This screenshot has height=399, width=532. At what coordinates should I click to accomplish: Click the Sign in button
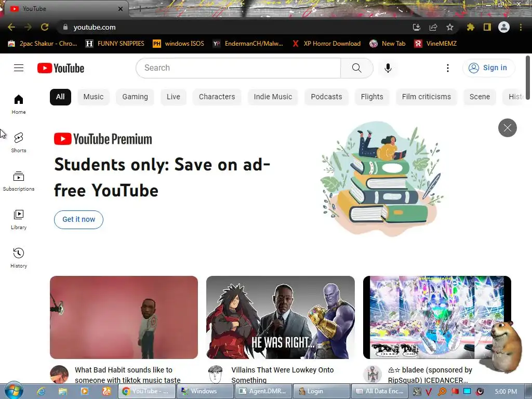pos(488,68)
